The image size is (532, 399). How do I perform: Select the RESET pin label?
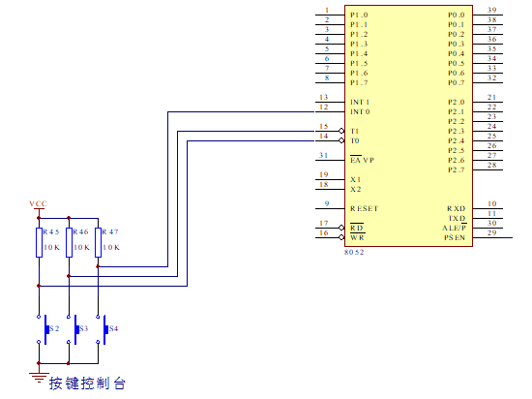364,208
